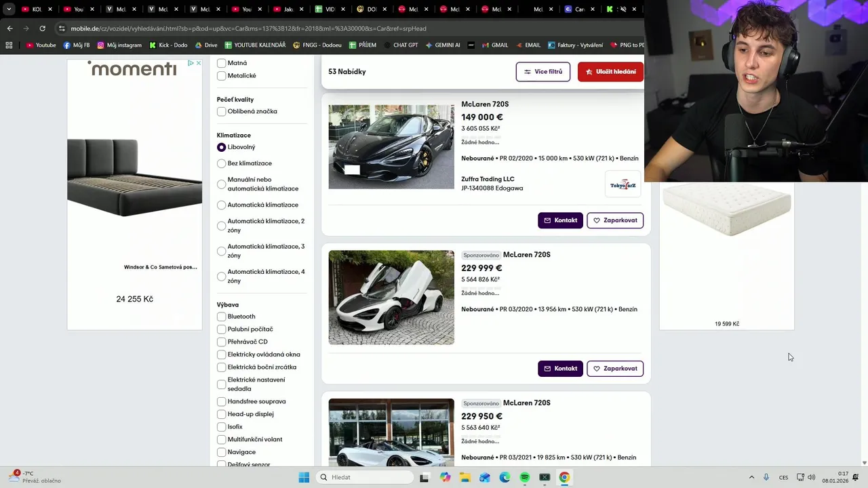Close the momenti ad with the X icon
The width and height of the screenshot is (868, 488).
[198, 63]
